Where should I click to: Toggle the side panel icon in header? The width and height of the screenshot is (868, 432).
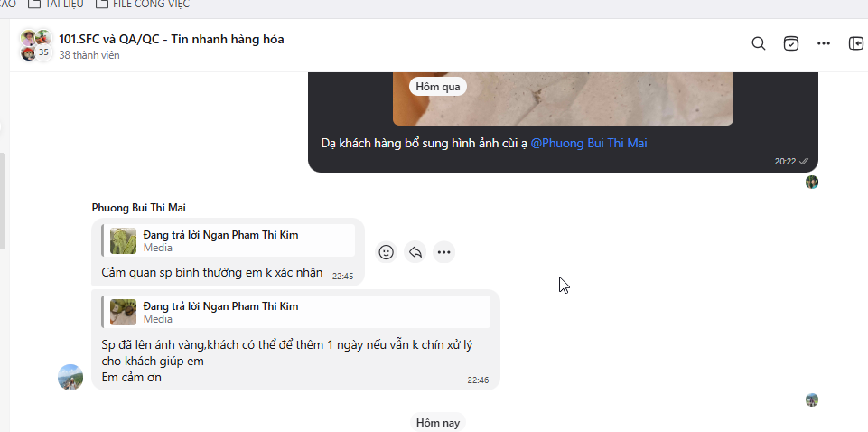point(855,43)
